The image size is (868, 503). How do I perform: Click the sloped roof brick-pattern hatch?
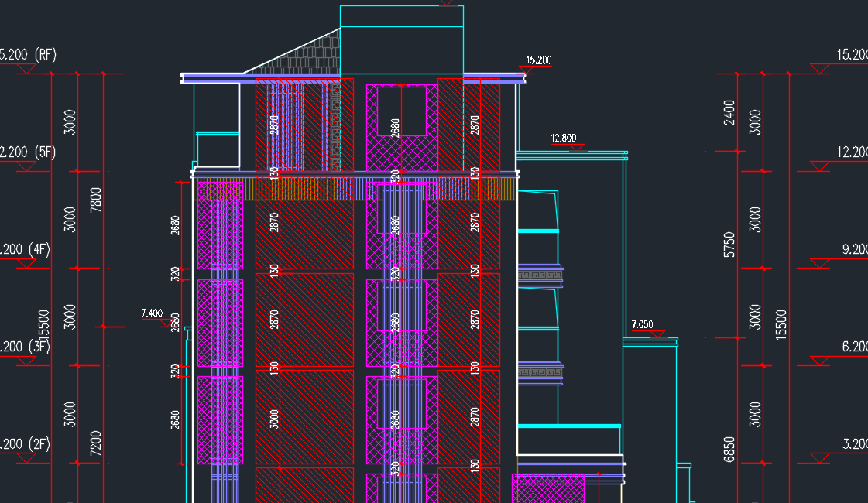tap(310, 59)
